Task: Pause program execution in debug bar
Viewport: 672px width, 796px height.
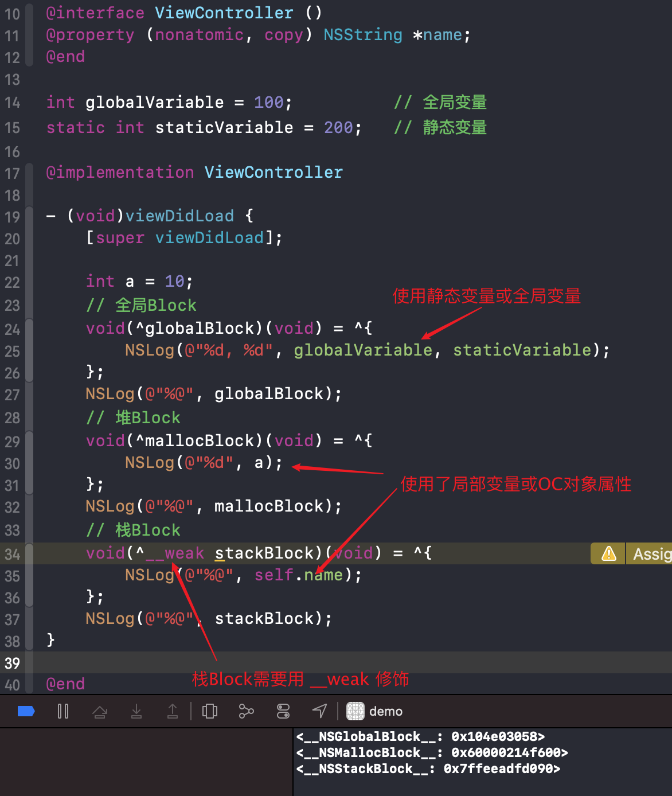Action: 63,712
